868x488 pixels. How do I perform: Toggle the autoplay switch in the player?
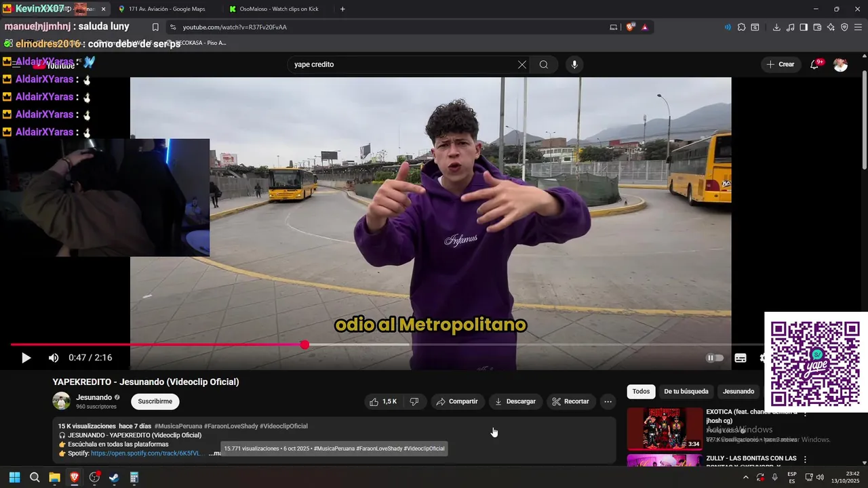click(715, 358)
